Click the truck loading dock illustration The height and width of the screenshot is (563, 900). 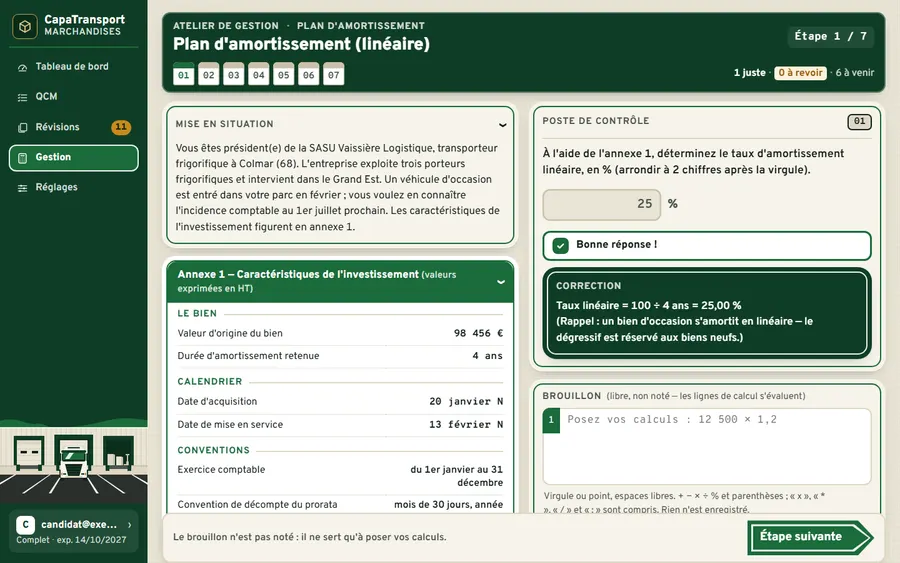[x=73, y=462]
